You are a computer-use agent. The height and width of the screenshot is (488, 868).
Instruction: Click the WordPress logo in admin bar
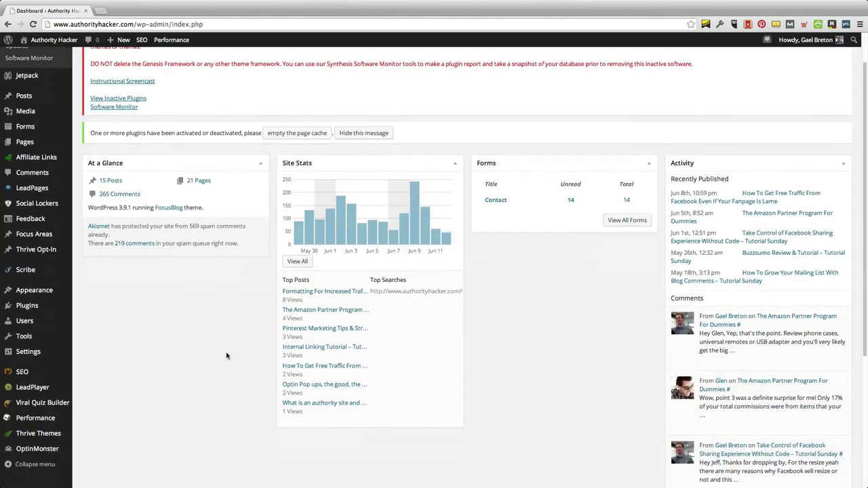(8, 40)
